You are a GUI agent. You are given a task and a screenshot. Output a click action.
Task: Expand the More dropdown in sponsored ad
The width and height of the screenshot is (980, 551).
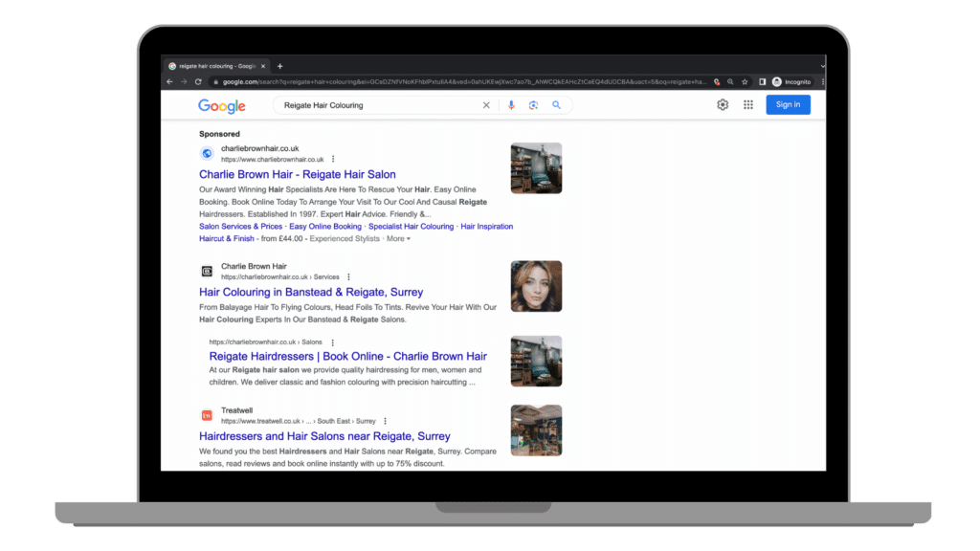(398, 238)
